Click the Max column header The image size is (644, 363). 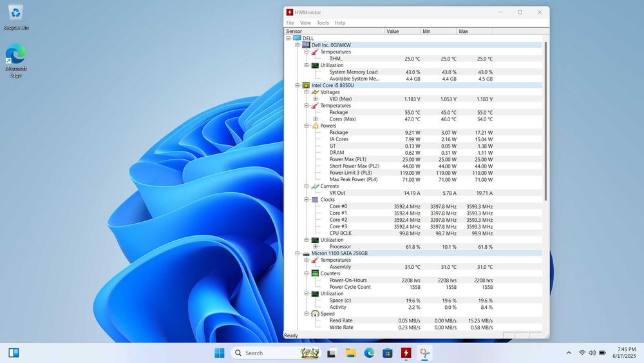tap(475, 31)
